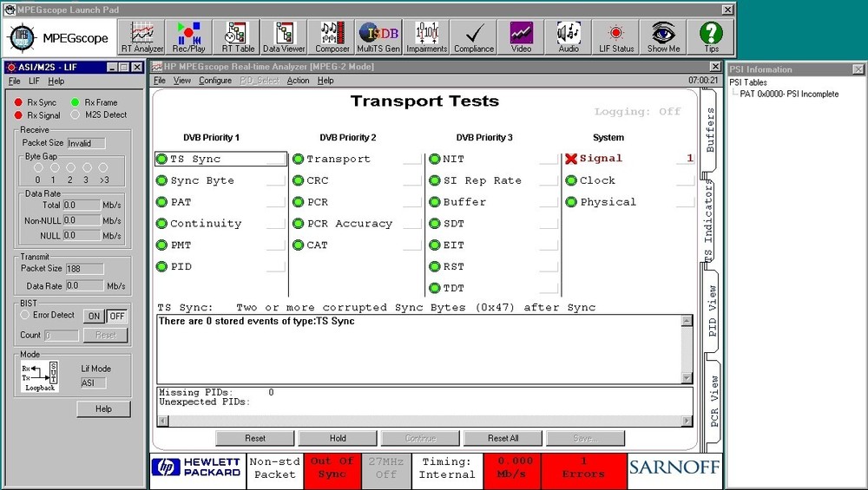This screenshot has height=490, width=868.
Task: Launch the Rec/Play tool
Action: pos(188,37)
